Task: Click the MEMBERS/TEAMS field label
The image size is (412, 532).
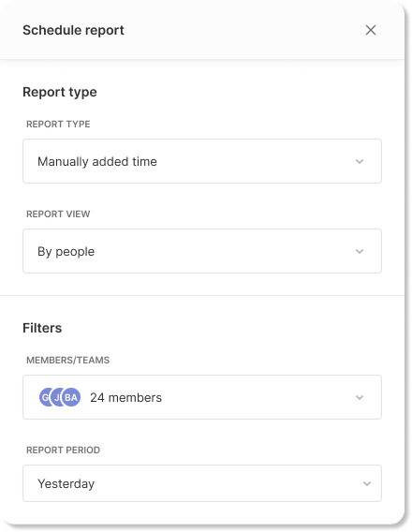Action: pos(67,360)
